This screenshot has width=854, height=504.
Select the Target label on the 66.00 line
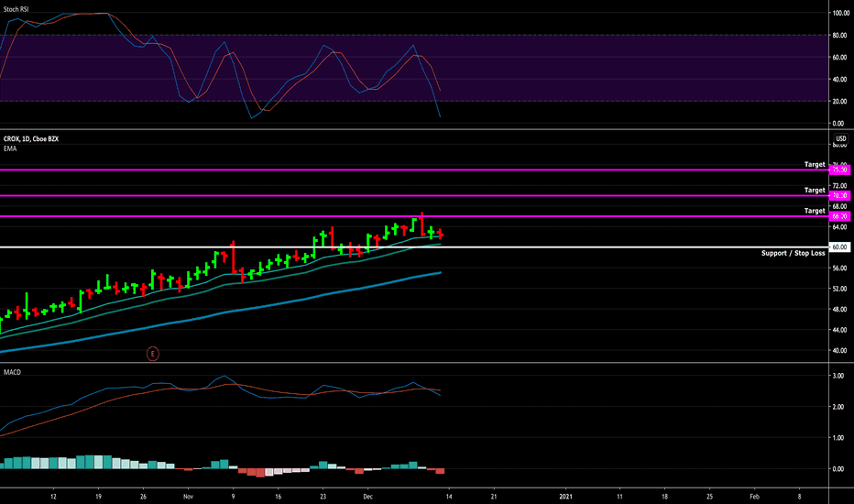click(815, 211)
